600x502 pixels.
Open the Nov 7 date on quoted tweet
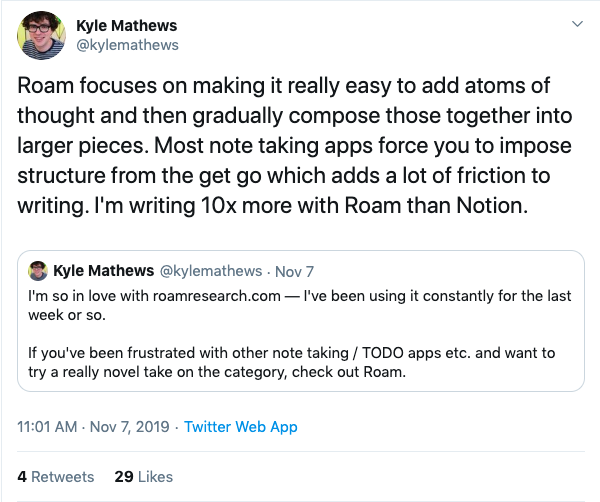pos(294,272)
